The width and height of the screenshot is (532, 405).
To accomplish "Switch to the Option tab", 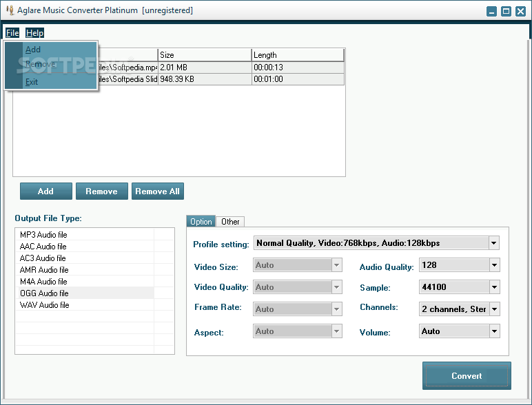I will point(201,222).
